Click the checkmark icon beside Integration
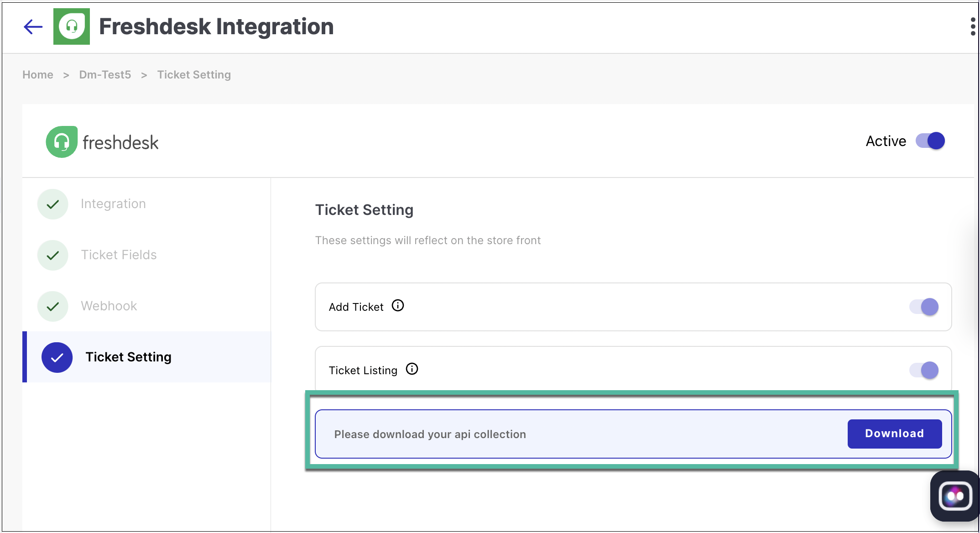Image resolution: width=980 pixels, height=533 pixels. click(x=52, y=204)
